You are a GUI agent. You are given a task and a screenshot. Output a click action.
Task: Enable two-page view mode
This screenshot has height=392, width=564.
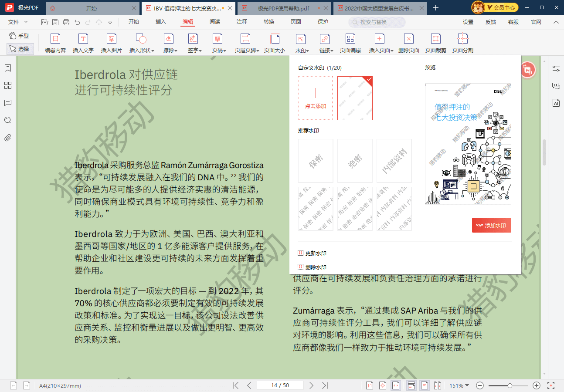[438, 385]
